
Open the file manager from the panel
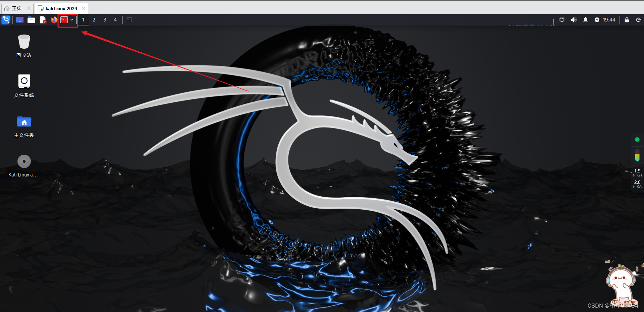pos(31,20)
